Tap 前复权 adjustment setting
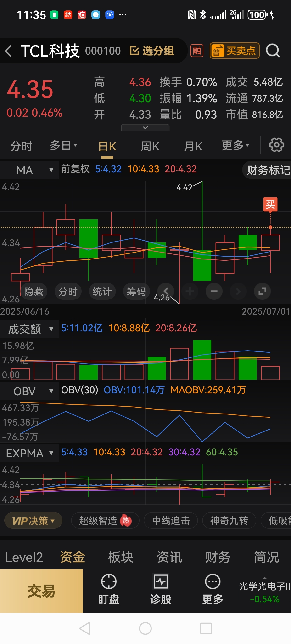This screenshot has height=644, width=291. click(x=75, y=169)
